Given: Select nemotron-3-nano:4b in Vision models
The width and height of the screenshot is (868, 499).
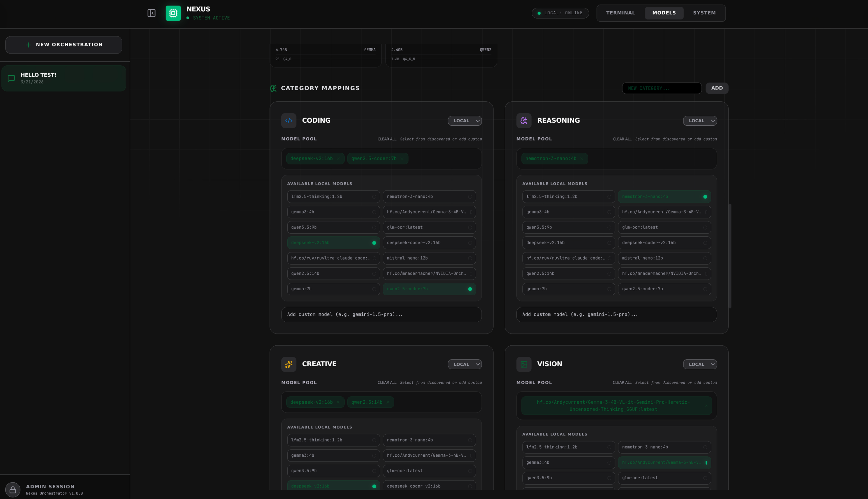Looking at the screenshot, I should tap(664, 447).
